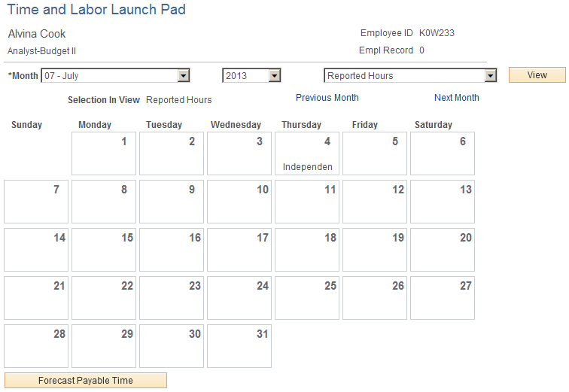Select July 23 calendar cell

(172, 298)
